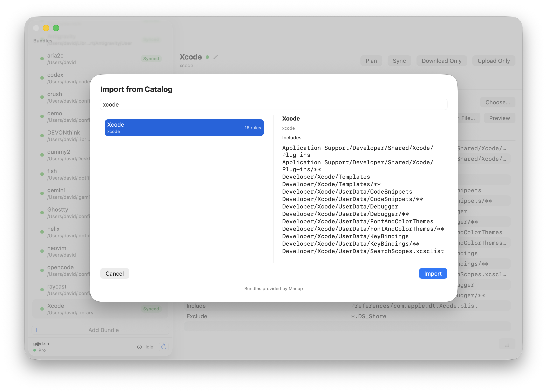The image size is (547, 392).
Task: Click the Preview button
Action: tap(499, 118)
